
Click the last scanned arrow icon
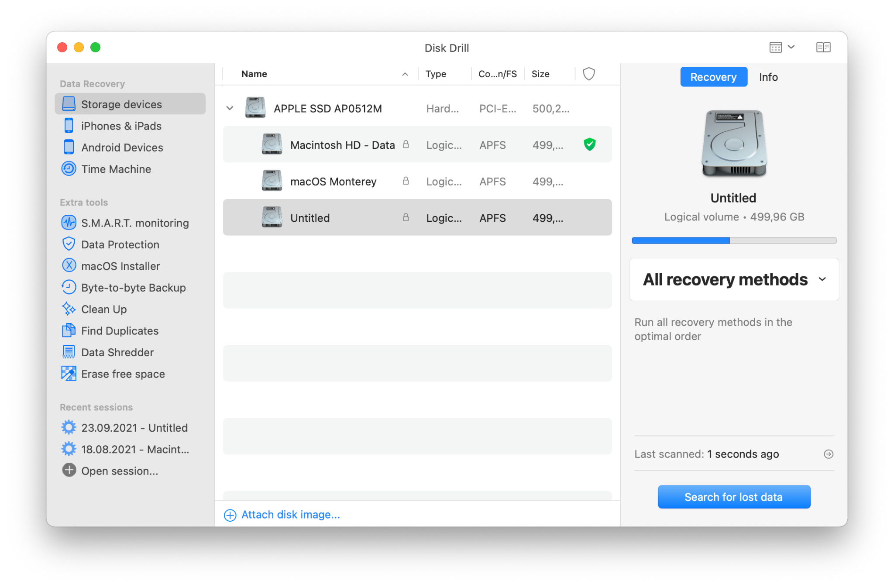[x=828, y=454]
